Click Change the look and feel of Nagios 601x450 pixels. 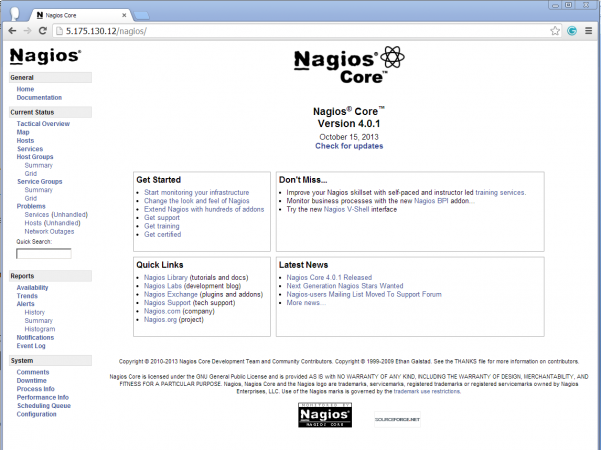[197, 201]
